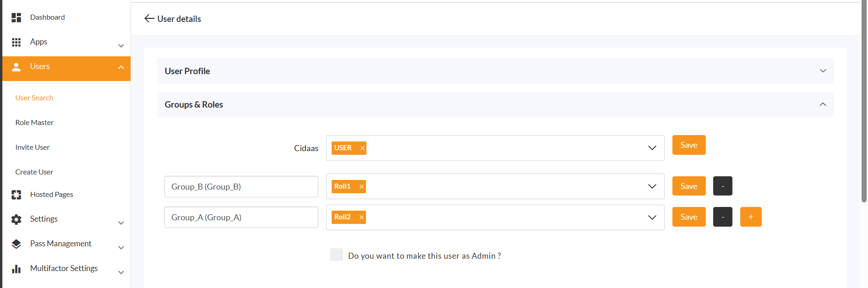Save the Cidaas role assignment
868x288 pixels.
pyautogui.click(x=688, y=145)
